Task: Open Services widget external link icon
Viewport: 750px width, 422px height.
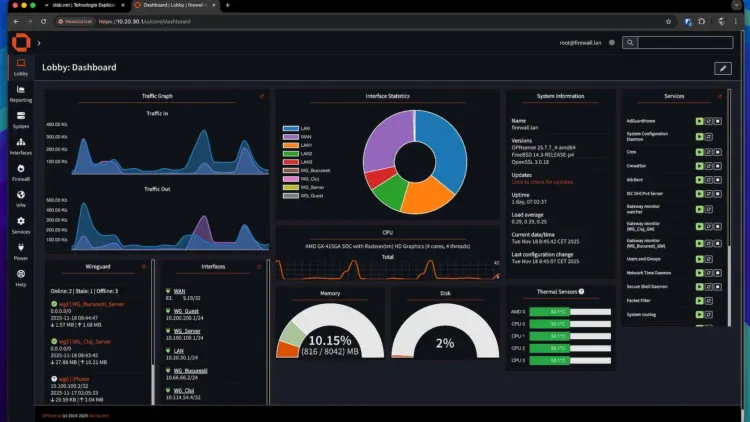Action: pyautogui.click(x=719, y=96)
